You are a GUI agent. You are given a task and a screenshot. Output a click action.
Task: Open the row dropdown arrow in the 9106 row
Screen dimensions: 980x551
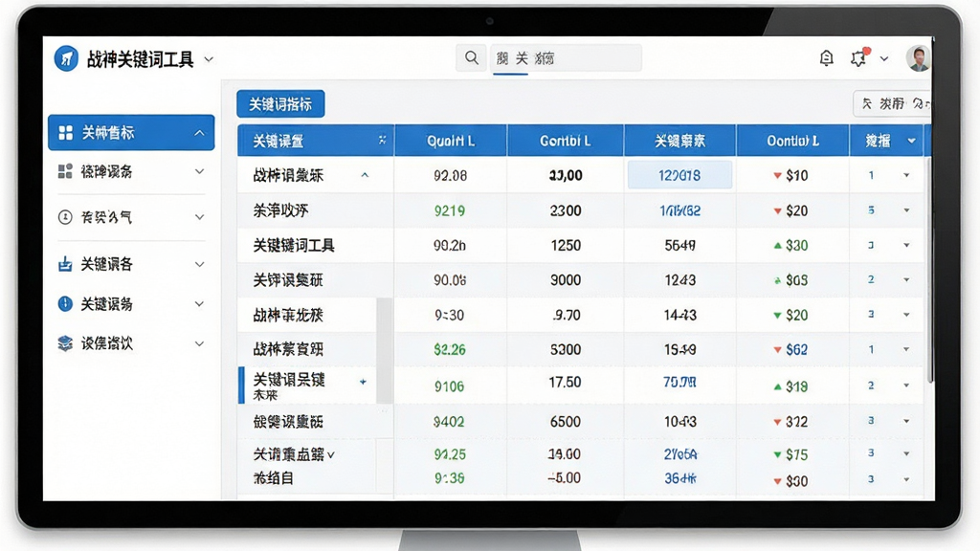(x=906, y=386)
